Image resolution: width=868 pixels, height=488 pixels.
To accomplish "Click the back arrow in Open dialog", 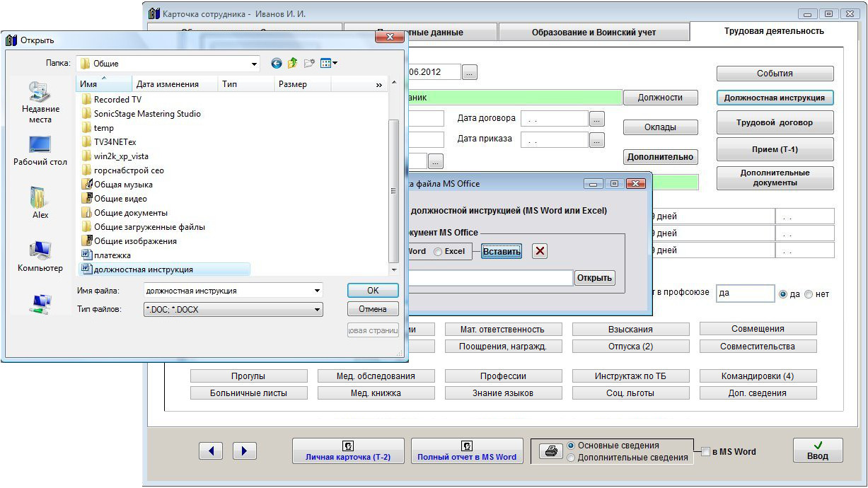I will tap(276, 64).
